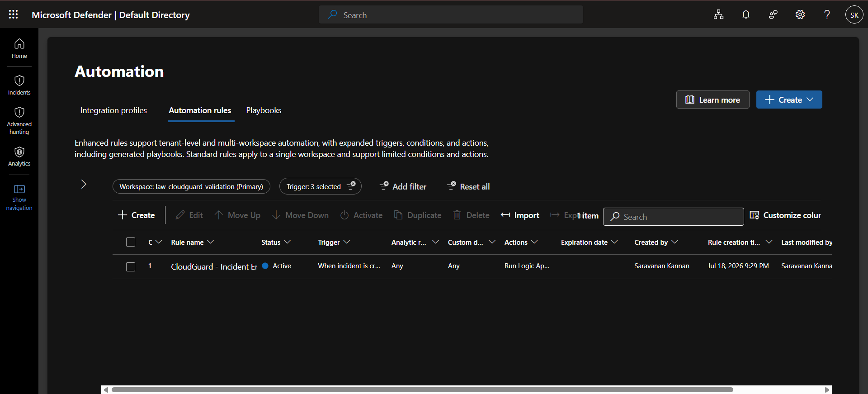The width and height of the screenshot is (868, 394).
Task: Go to Incidents in sidebar
Action: pyautogui.click(x=19, y=85)
